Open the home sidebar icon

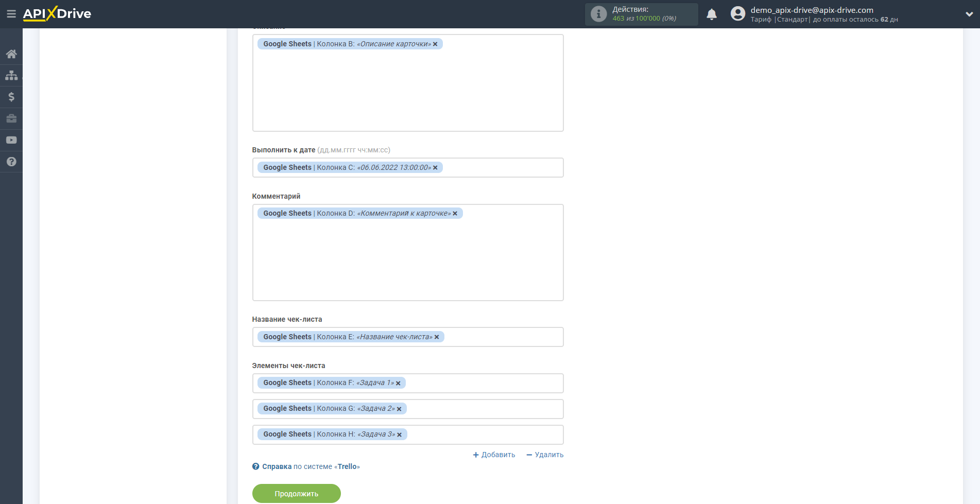pos(11,54)
